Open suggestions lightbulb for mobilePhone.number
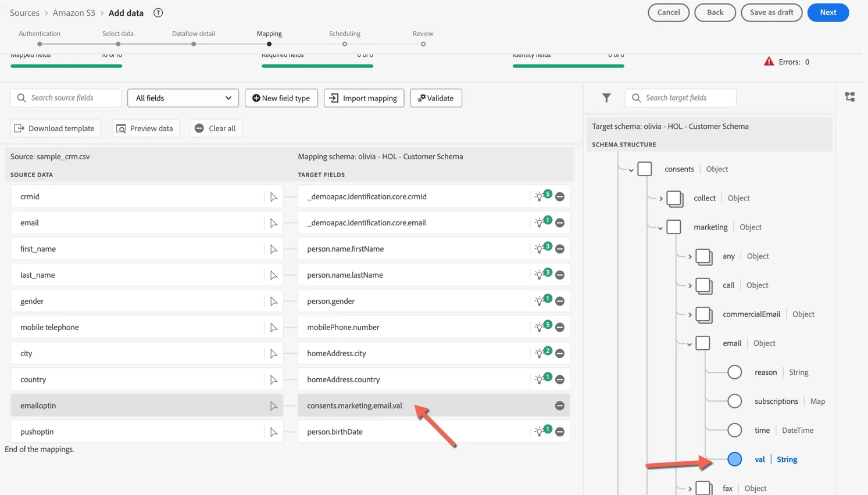 [542, 327]
